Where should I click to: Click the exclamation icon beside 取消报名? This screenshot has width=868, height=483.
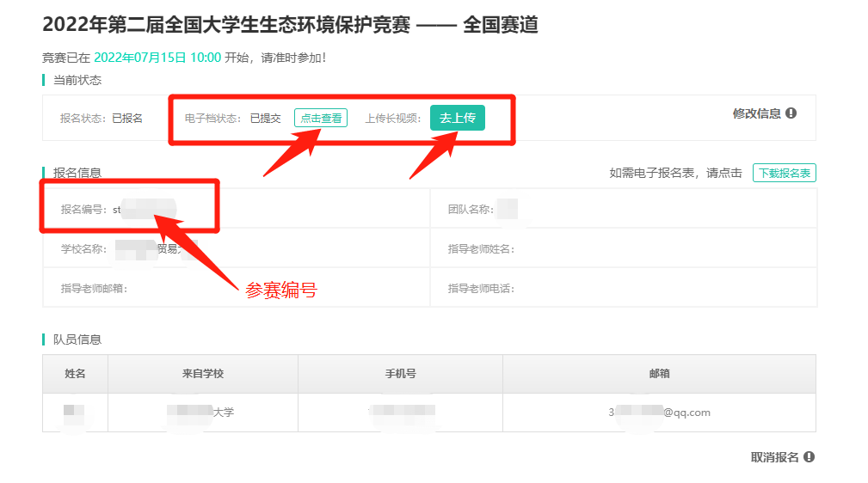[x=809, y=457]
